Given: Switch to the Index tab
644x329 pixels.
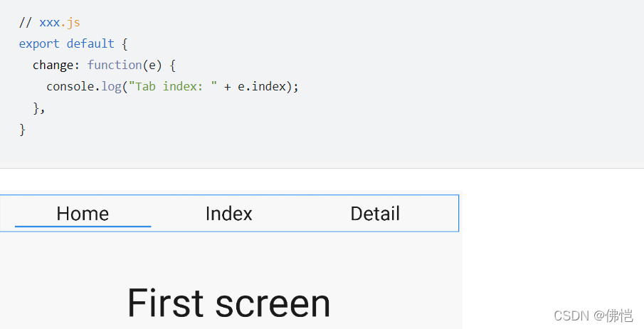Looking at the screenshot, I should (228, 214).
